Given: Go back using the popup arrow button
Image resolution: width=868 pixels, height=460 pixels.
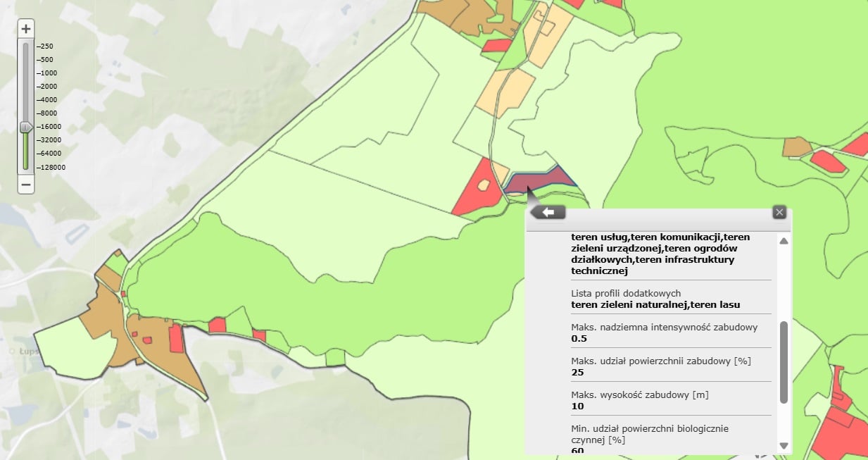Looking at the screenshot, I should [x=548, y=212].
